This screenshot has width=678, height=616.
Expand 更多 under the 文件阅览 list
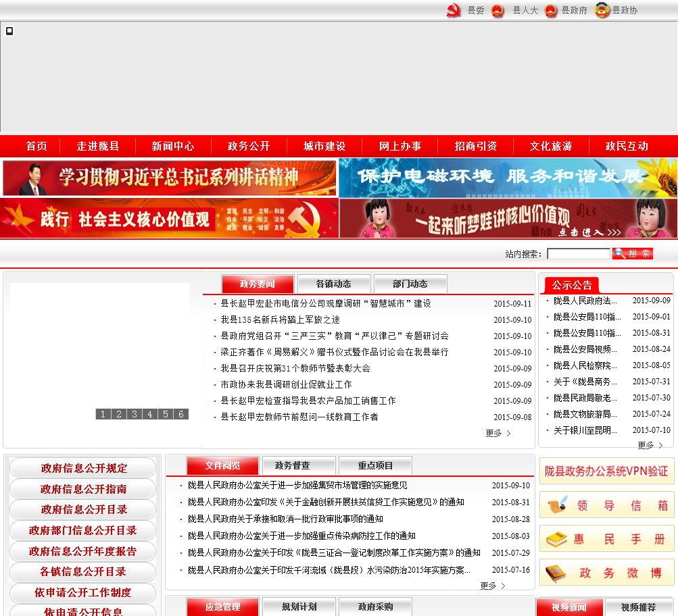coord(493,586)
